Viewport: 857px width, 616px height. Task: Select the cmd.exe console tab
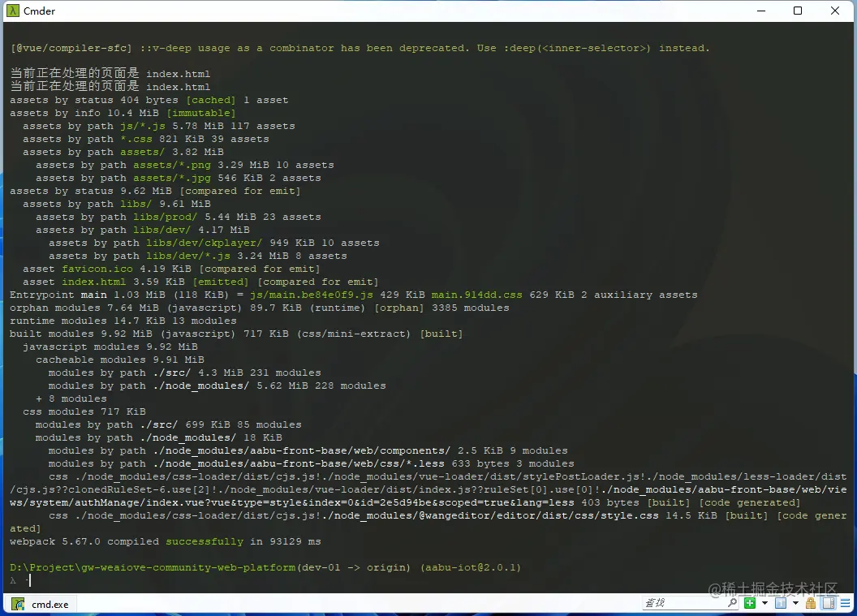pyautogui.click(x=41, y=604)
